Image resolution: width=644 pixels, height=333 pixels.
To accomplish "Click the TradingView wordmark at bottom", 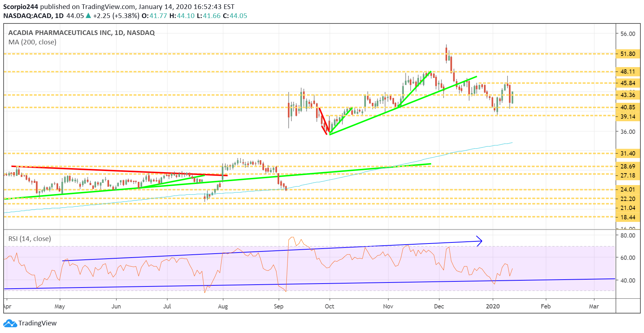I will tap(38, 323).
